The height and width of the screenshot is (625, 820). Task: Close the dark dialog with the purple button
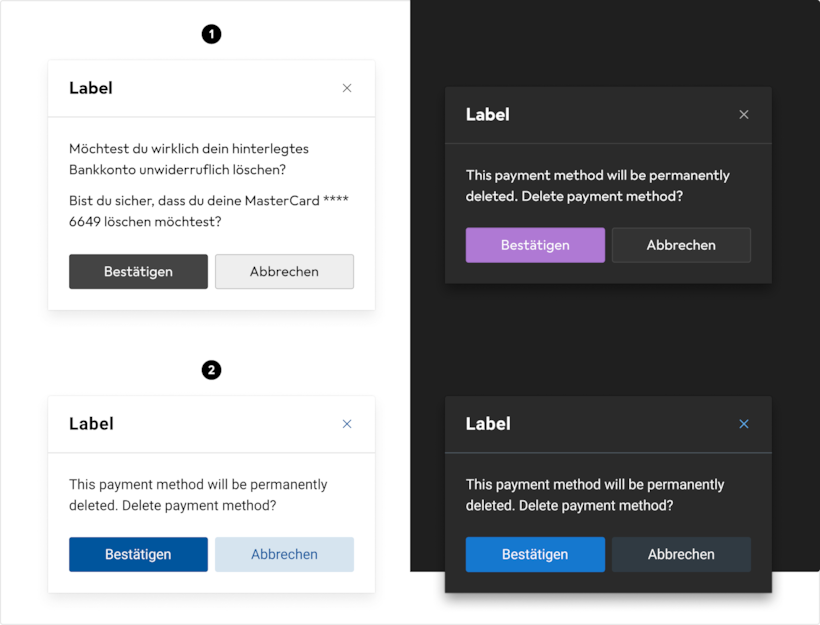744,115
